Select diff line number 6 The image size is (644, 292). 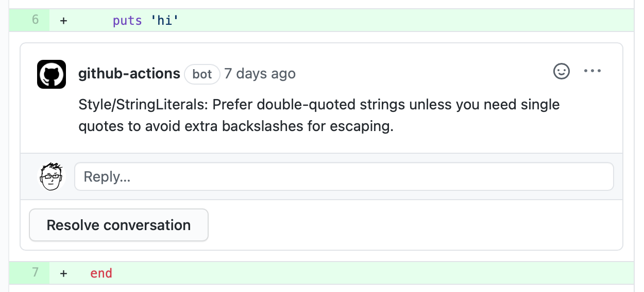(35, 20)
